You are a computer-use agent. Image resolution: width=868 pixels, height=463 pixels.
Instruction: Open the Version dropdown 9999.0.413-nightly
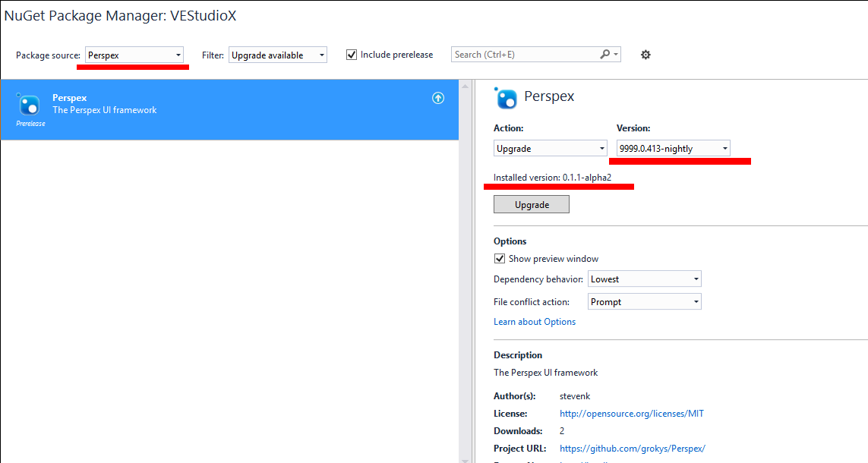pyautogui.click(x=673, y=148)
